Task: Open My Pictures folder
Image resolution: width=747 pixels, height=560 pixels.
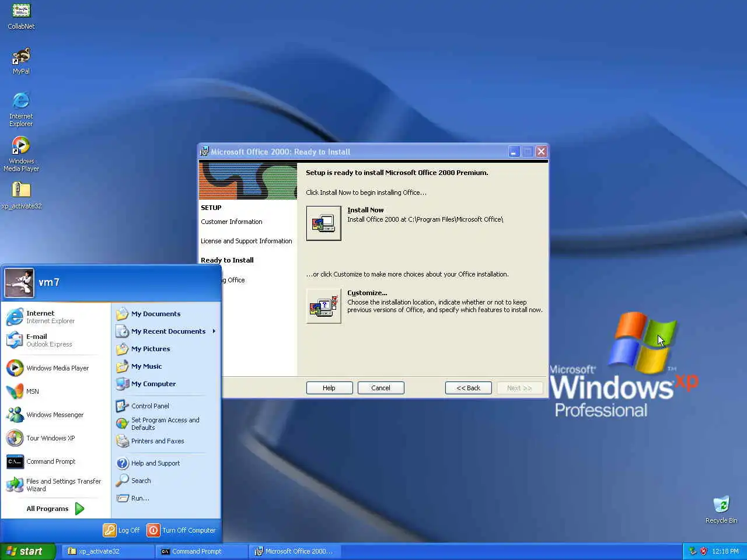Action: tap(166, 349)
